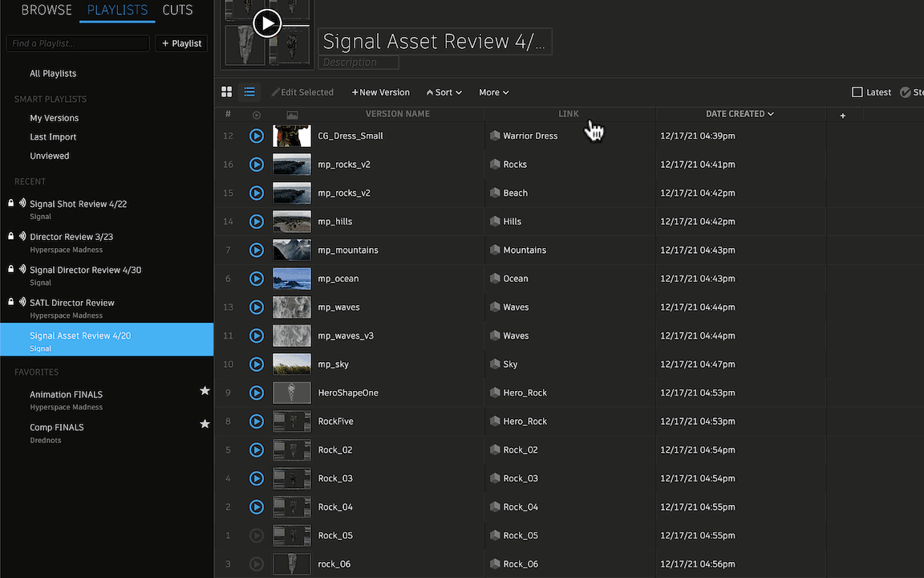Play the CG_Dress_Small version
This screenshot has height=578, width=924.
256,136
